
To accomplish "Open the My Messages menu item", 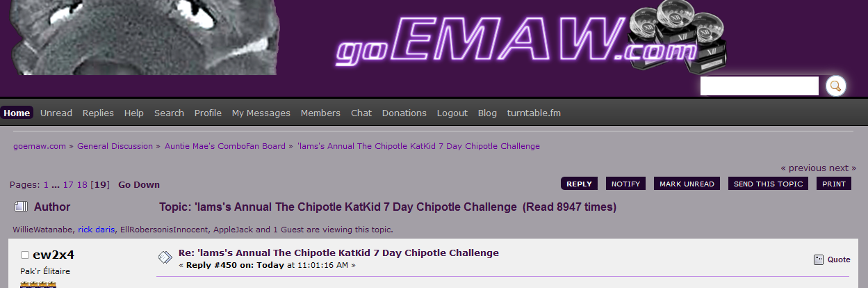I will pyautogui.click(x=261, y=113).
